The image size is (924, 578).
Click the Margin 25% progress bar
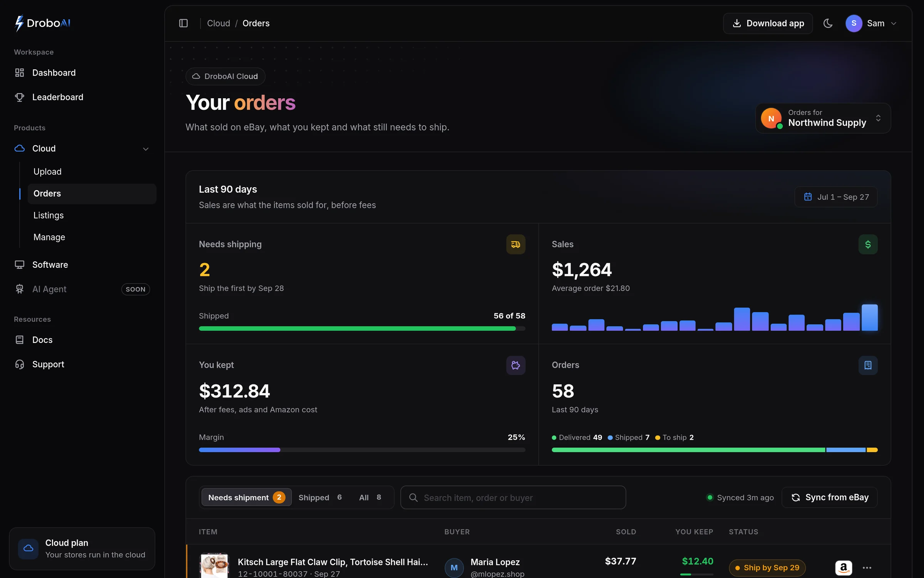pyautogui.click(x=362, y=450)
